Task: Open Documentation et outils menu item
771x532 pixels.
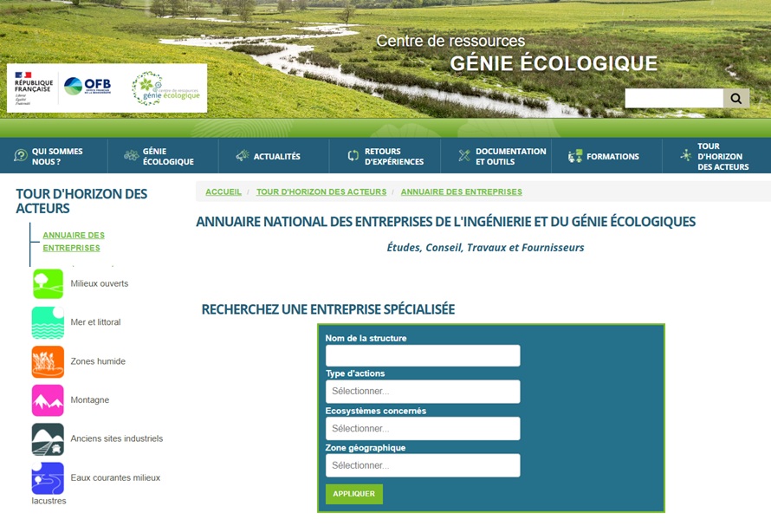Action: pos(496,156)
